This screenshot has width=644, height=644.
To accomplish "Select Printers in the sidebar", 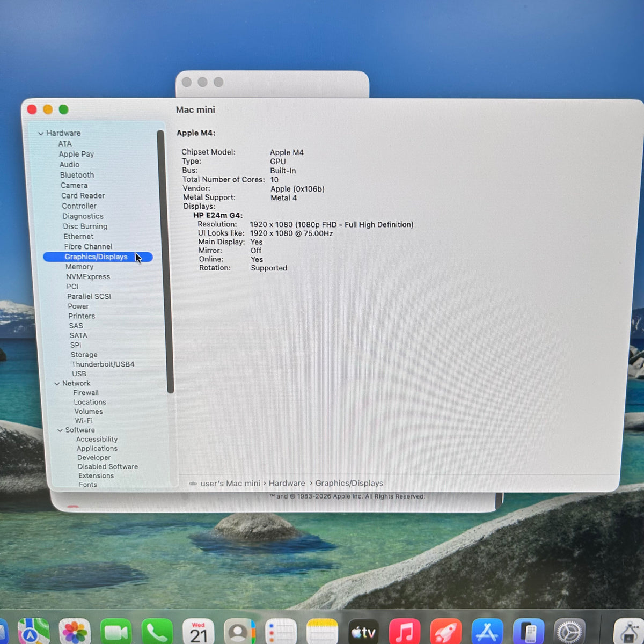I will [82, 316].
